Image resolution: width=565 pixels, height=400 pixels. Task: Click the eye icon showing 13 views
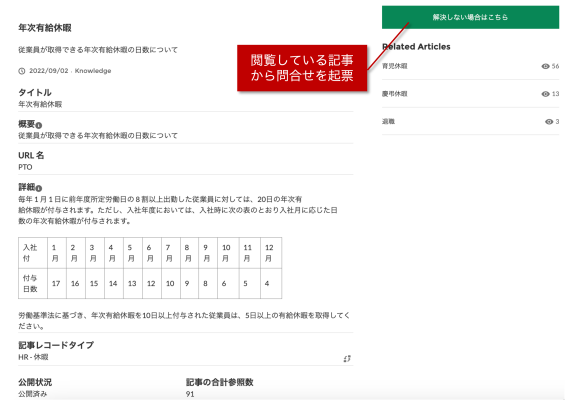pos(546,94)
